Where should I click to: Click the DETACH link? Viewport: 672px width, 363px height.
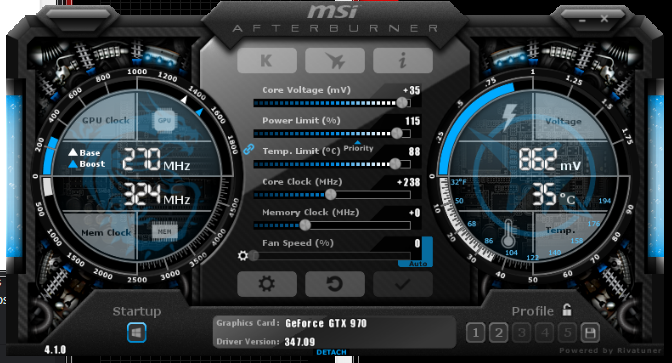pyautogui.click(x=331, y=352)
